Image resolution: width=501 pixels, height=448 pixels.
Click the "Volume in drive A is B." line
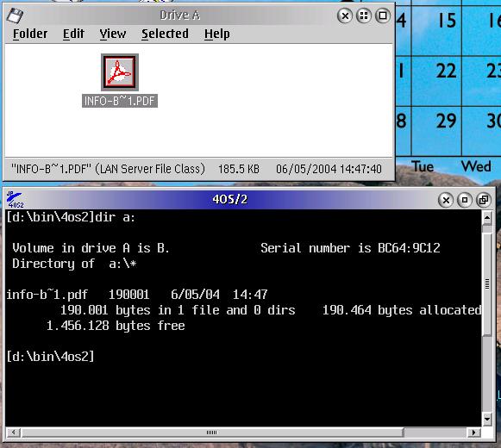(x=91, y=248)
